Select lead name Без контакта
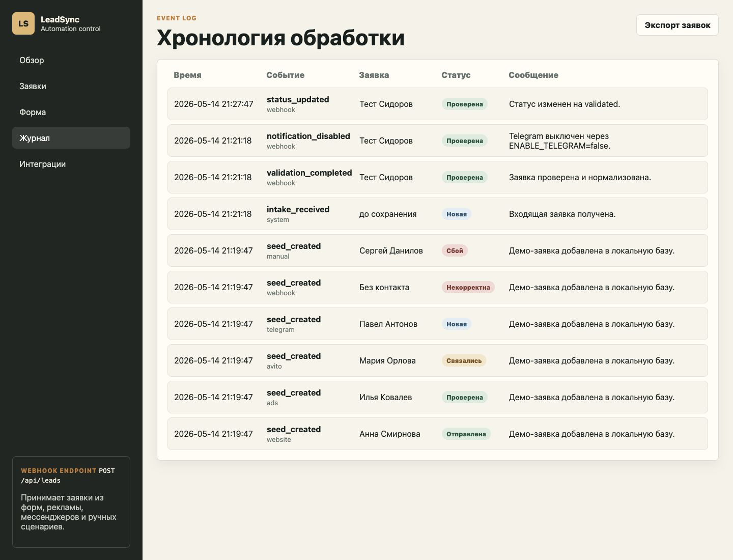 384,287
